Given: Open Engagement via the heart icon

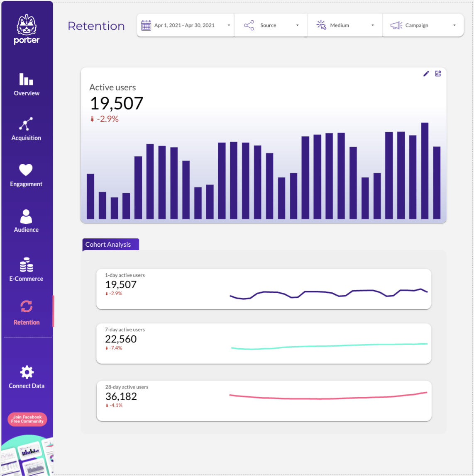Looking at the screenshot, I should (26, 170).
